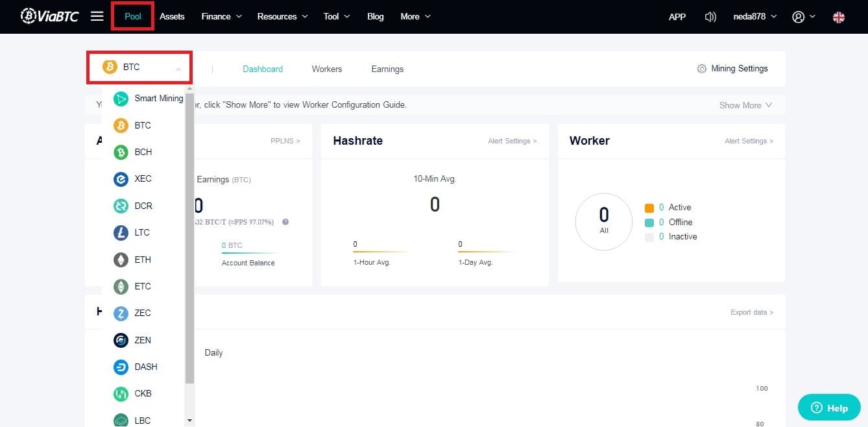Open the APP download link
Viewport: 868px width, 427px height.
tap(677, 17)
